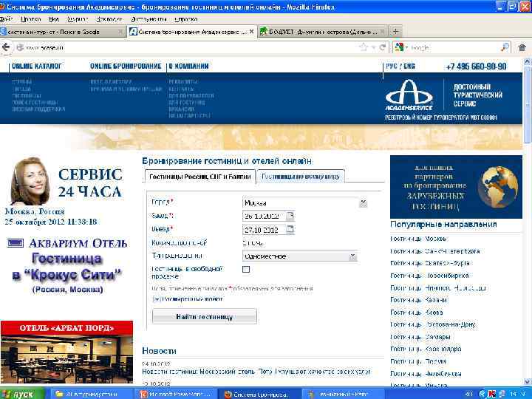
Task: Clear the city field with the X icon
Action: [363, 203]
